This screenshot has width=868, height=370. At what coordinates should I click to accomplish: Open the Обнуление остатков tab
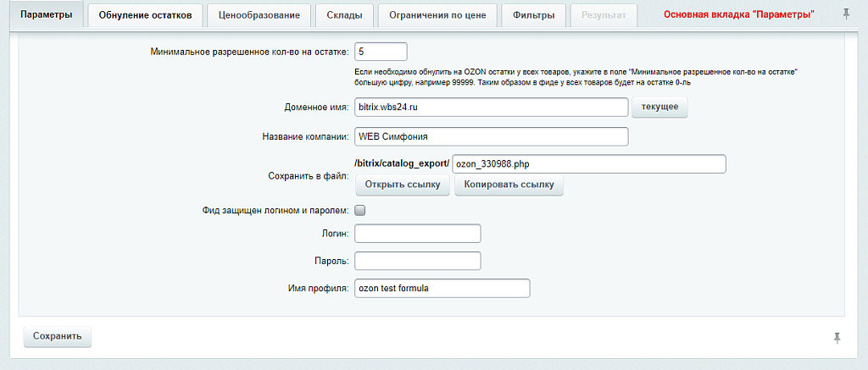click(146, 15)
